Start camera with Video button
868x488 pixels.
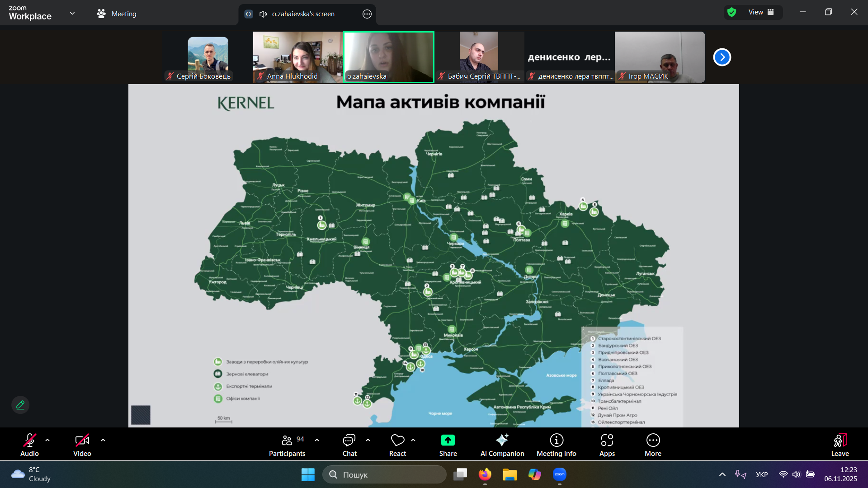82,445
